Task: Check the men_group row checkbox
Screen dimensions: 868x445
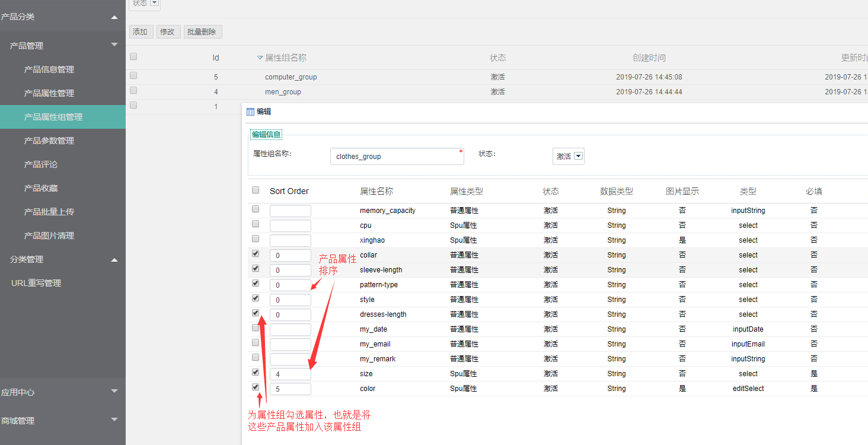Action: pos(133,91)
